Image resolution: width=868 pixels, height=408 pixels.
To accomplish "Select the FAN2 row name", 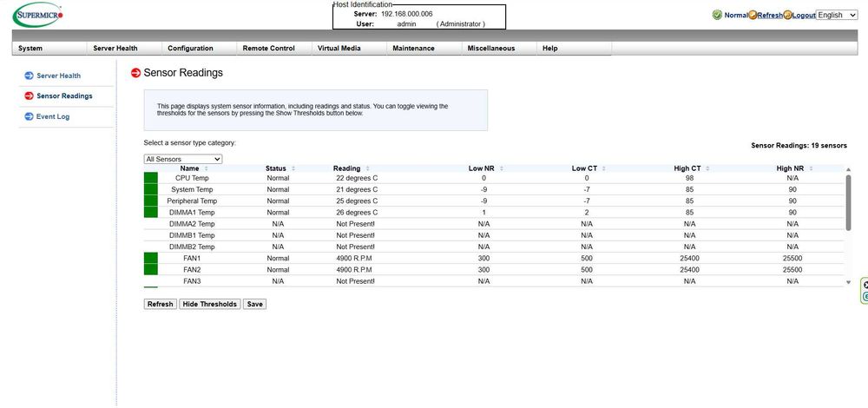I will [x=192, y=270].
